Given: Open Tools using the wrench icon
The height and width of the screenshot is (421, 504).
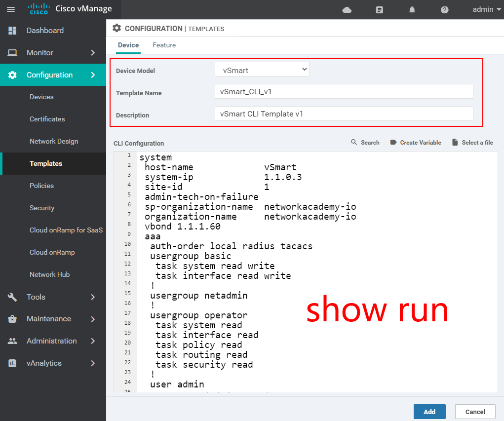Looking at the screenshot, I should [12, 297].
